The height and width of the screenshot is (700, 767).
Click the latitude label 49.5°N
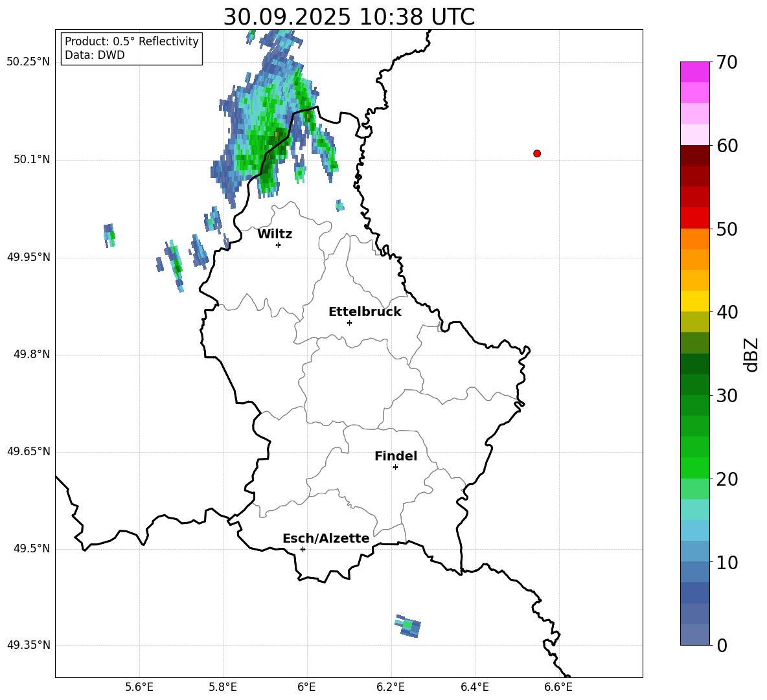(32, 548)
